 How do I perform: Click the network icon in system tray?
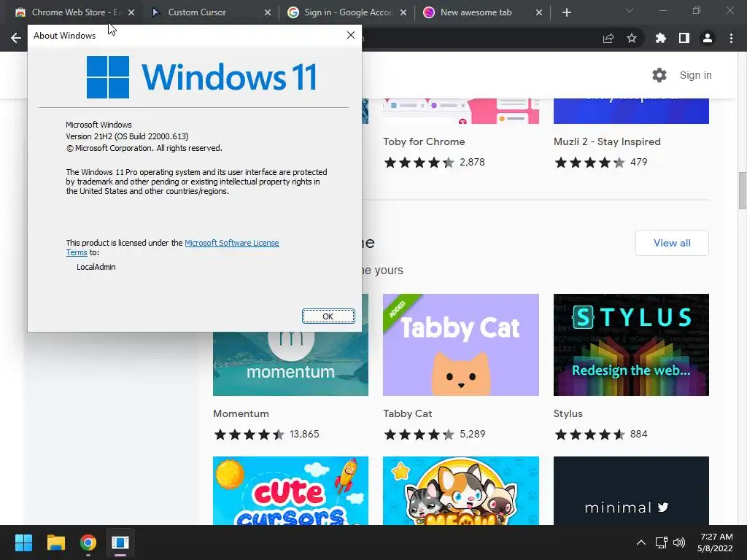coord(661,542)
